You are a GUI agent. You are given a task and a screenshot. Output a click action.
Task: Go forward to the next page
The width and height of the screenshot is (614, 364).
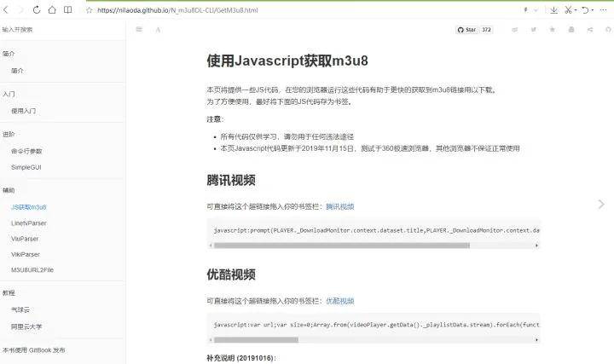point(20,10)
